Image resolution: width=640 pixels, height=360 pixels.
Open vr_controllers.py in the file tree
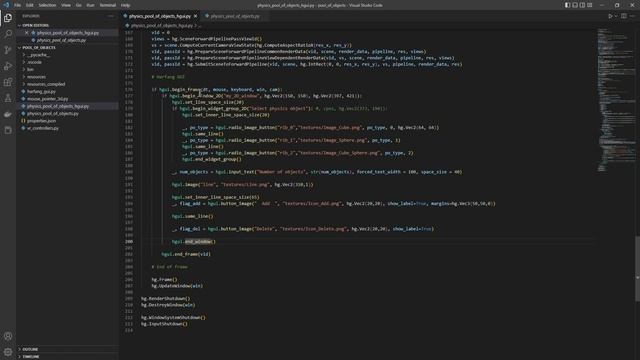(43, 128)
